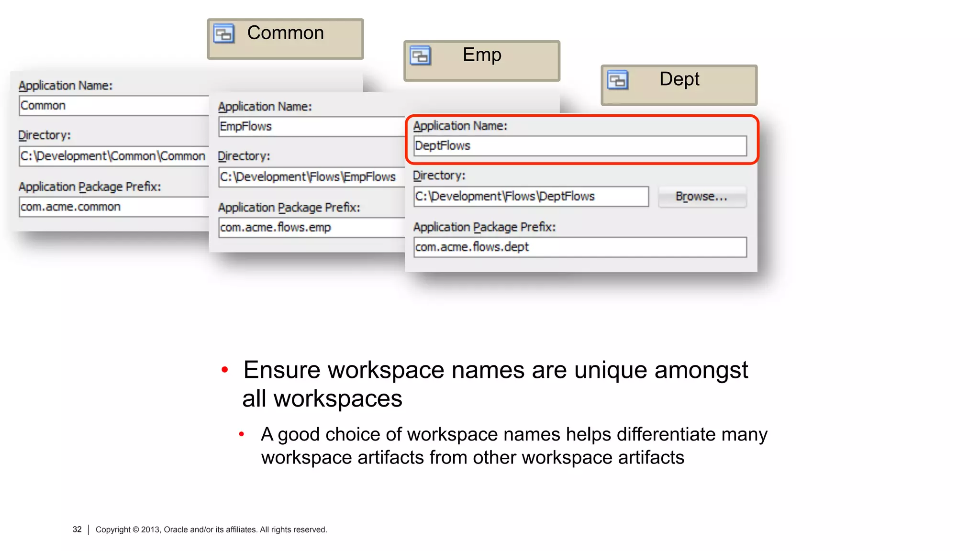Click Application Package Prefix label above com.acme.common

click(89, 187)
